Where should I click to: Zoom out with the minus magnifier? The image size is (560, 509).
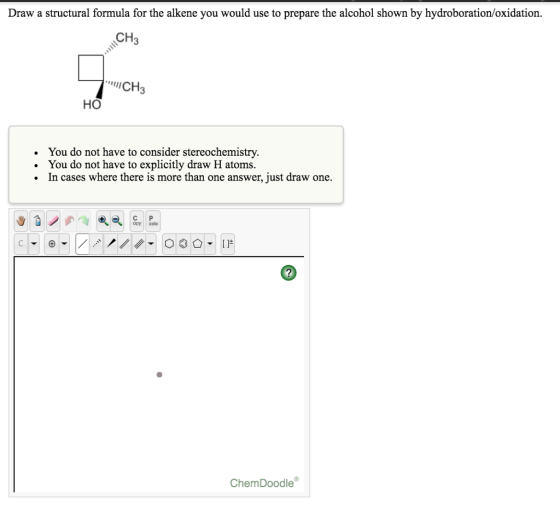click(117, 221)
